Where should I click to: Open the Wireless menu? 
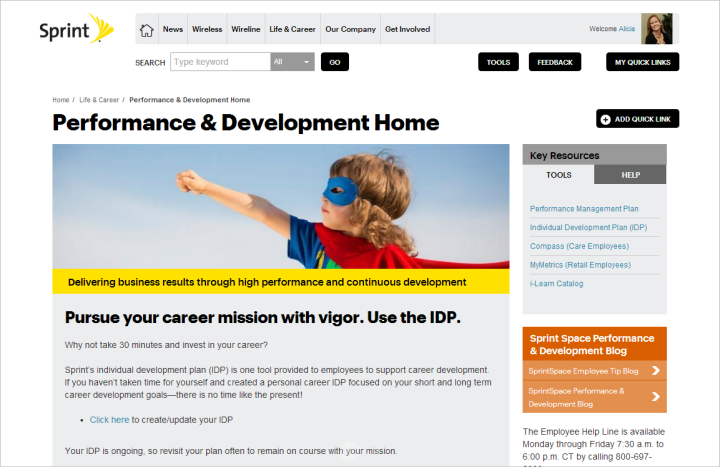tap(207, 29)
